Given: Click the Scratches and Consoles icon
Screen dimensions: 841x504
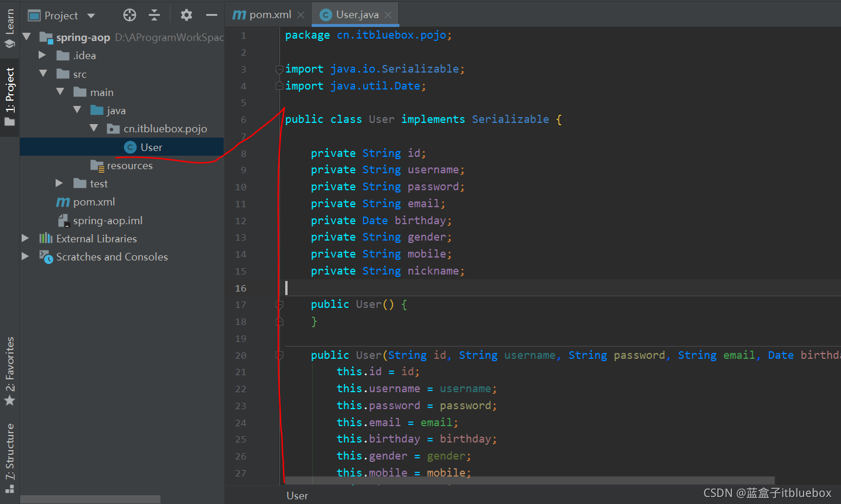Looking at the screenshot, I should point(46,257).
